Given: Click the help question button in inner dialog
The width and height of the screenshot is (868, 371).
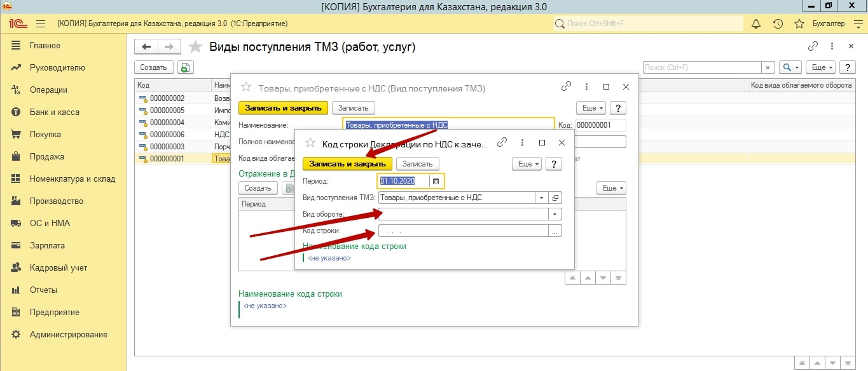Looking at the screenshot, I should [553, 164].
